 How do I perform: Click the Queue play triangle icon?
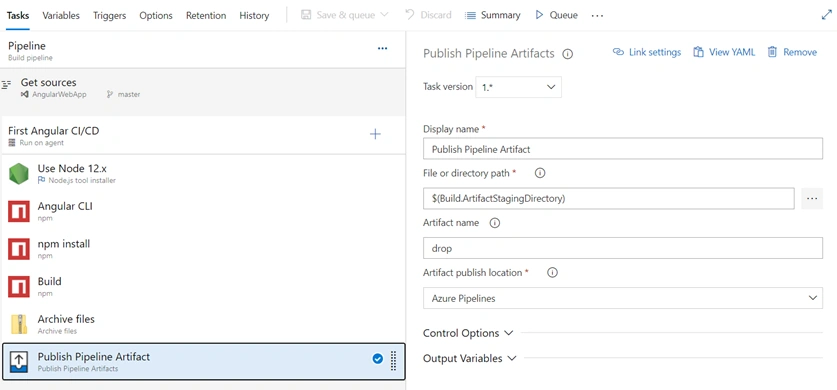pos(539,15)
